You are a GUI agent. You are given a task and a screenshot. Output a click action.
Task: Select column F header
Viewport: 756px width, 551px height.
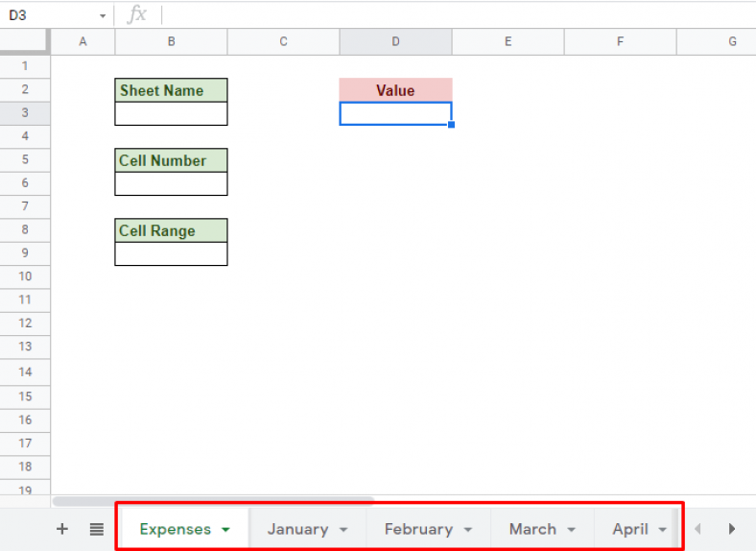620,41
